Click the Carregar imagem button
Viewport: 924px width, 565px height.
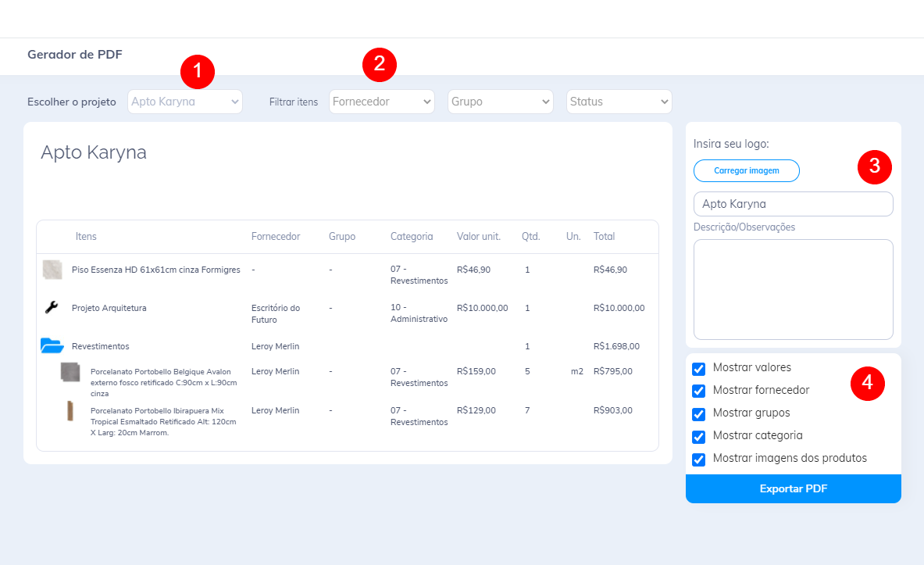[747, 170]
